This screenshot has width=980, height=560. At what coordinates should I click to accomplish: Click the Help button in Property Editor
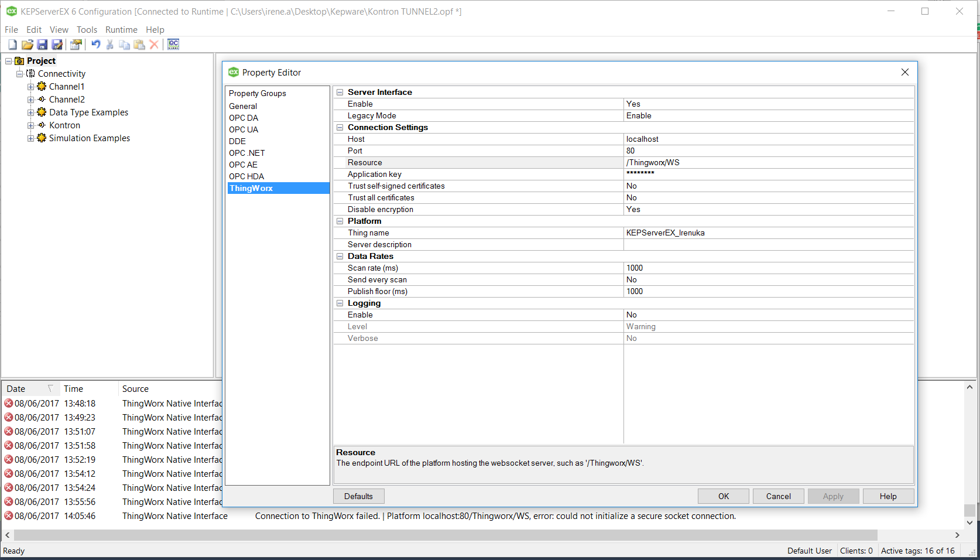(x=888, y=496)
